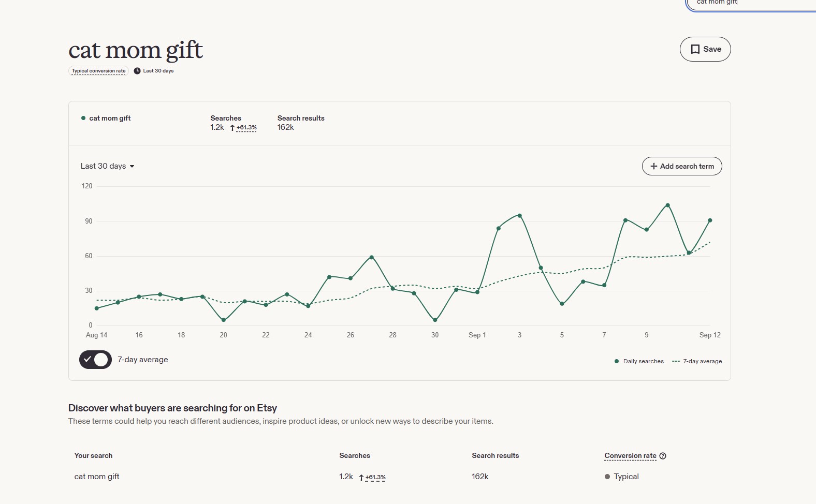Click the Sep 12 final data point
Viewport: 816px width, 504px height.
[x=710, y=220]
